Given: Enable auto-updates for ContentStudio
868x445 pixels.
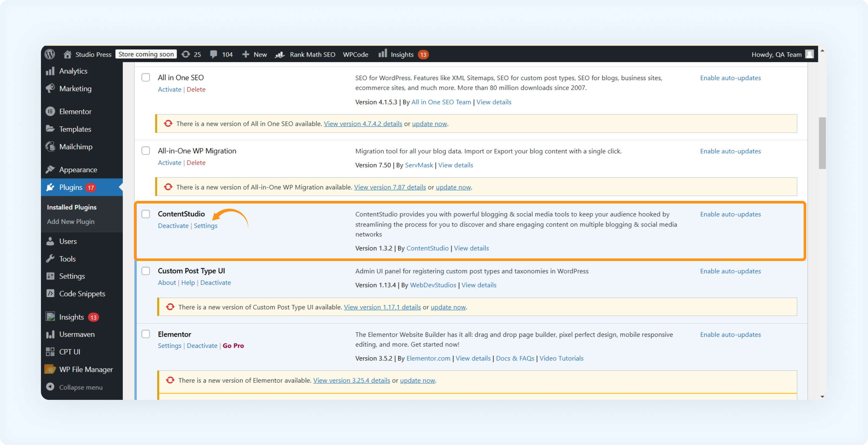Looking at the screenshot, I should point(730,214).
